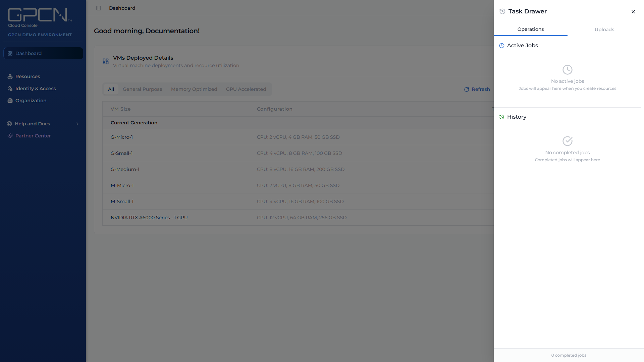Click the NVIDIA RTX A6000 Series row
This screenshot has height=362, width=644.
pyautogui.click(x=298, y=218)
